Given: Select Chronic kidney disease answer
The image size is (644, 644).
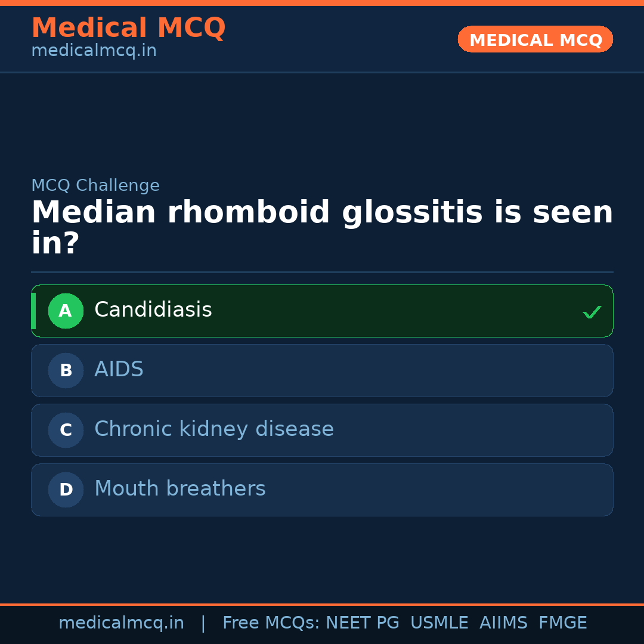Looking at the screenshot, I should coord(214,429).
